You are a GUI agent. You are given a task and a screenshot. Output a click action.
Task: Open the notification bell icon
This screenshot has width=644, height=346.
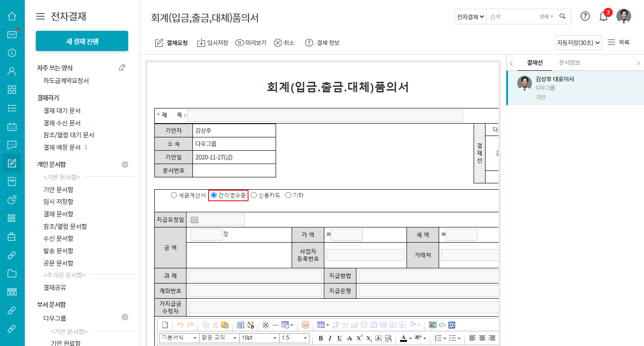click(x=604, y=17)
